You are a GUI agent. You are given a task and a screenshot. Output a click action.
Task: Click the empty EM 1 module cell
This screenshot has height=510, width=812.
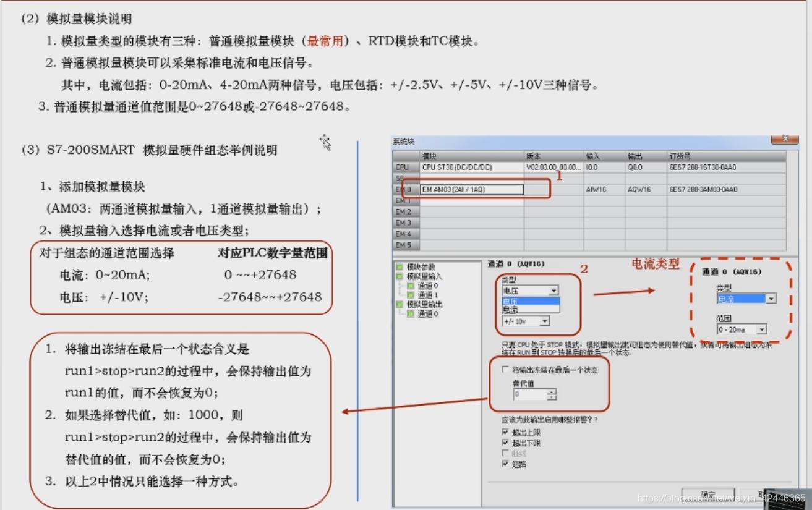click(472, 201)
